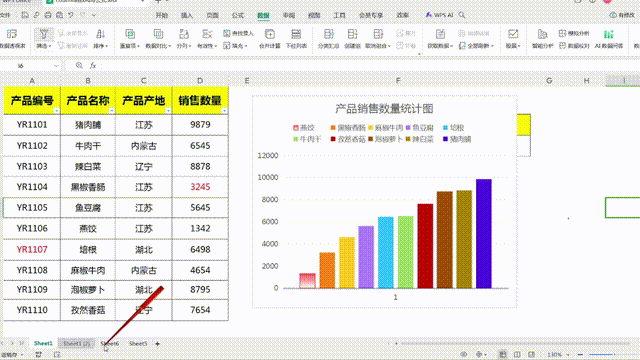Select cell with value 9879
Image resolution: width=640 pixels, height=360 pixels.
[200, 124]
